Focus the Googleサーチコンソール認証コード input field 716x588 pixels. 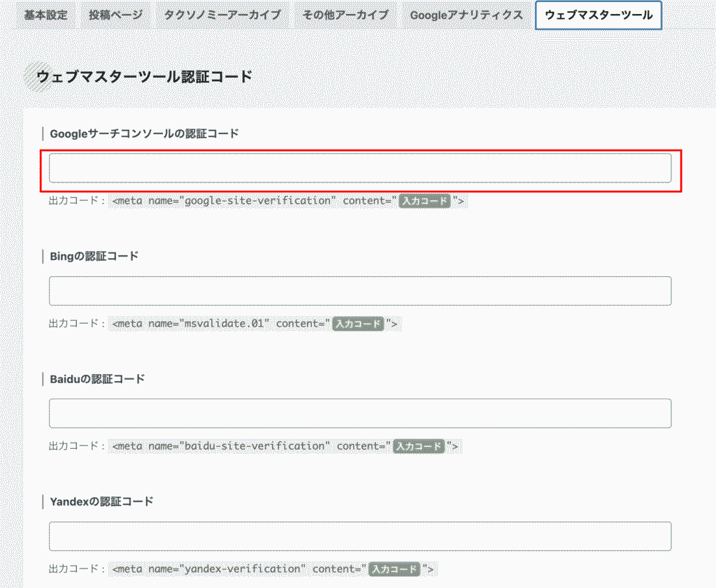coord(360,168)
